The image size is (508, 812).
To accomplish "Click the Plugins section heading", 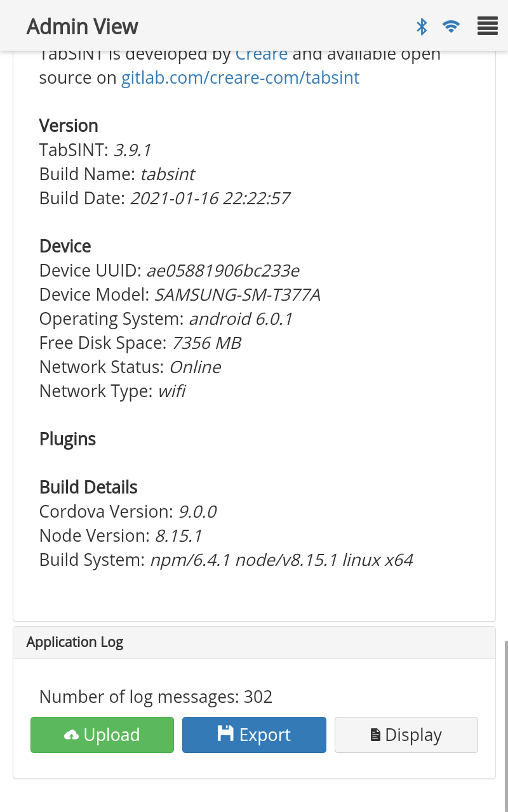I will 67,440.
